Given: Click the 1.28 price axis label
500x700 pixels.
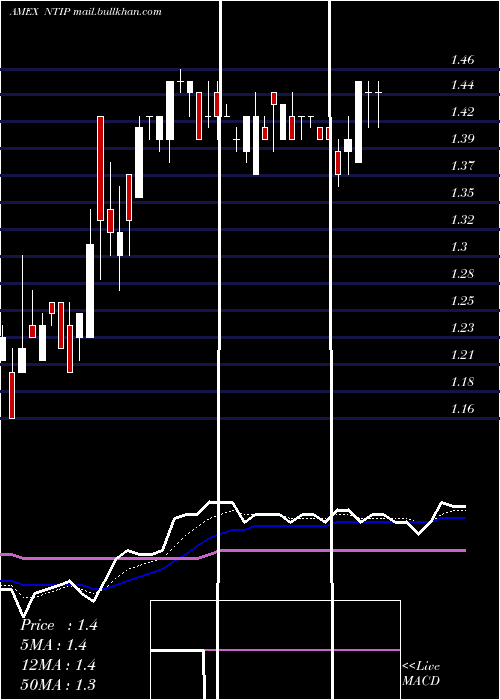Looking at the screenshot, I should (x=462, y=274).
